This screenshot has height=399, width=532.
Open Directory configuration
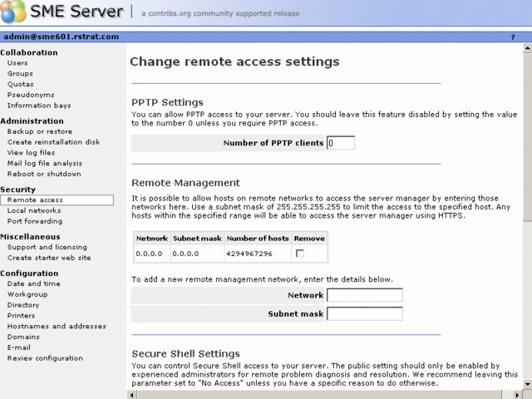point(23,305)
